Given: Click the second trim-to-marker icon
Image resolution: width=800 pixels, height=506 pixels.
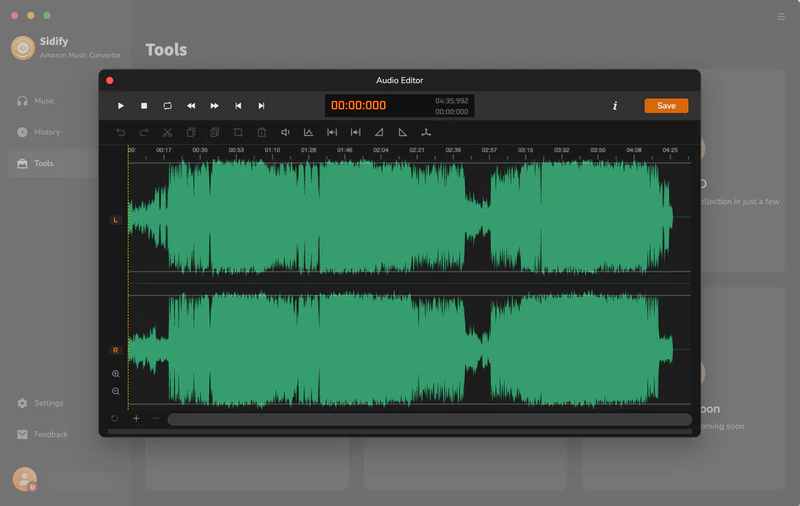Looking at the screenshot, I should 356,133.
